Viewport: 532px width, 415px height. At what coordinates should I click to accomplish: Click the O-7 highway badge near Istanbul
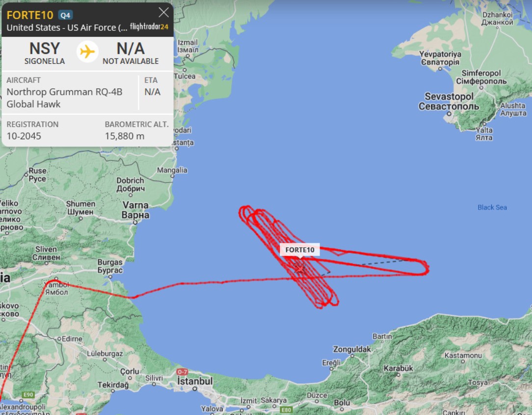click(182, 372)
